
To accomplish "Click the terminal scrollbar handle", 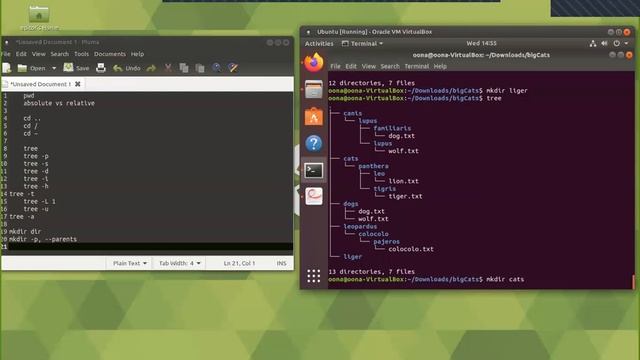I will pyautogui.click(x=633, y=281).
